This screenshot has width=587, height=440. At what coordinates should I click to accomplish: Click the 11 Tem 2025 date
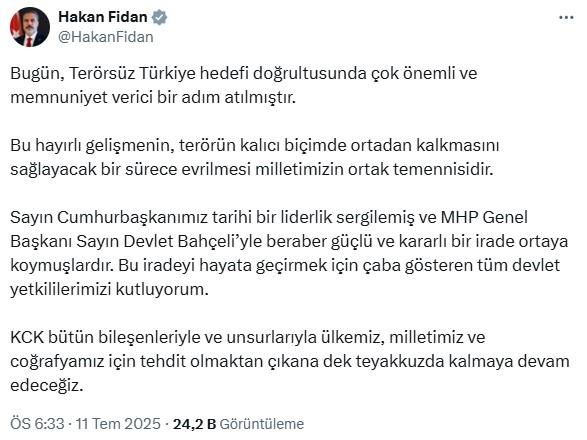(x=118, y=424)
